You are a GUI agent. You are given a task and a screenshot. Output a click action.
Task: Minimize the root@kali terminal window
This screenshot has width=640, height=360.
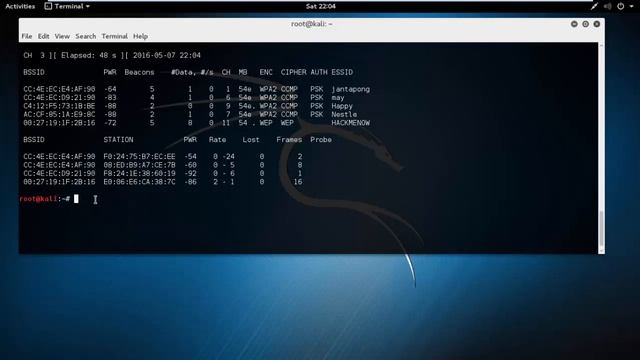(574, 24)
